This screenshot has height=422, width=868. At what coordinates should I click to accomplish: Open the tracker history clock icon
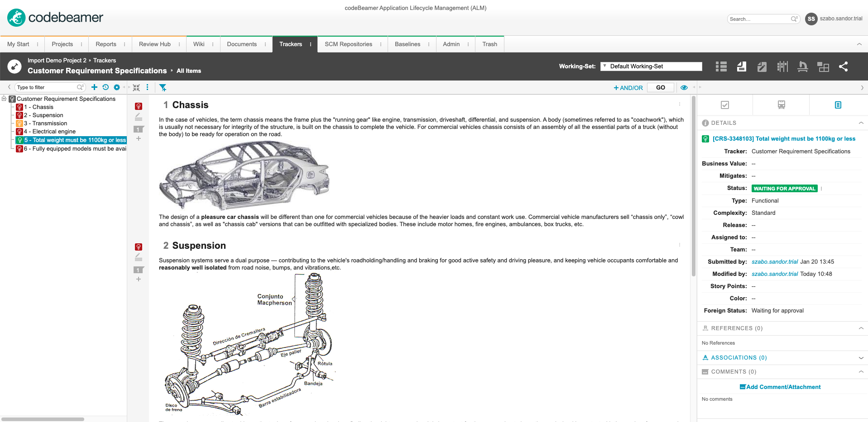click(x=106, y=87)
